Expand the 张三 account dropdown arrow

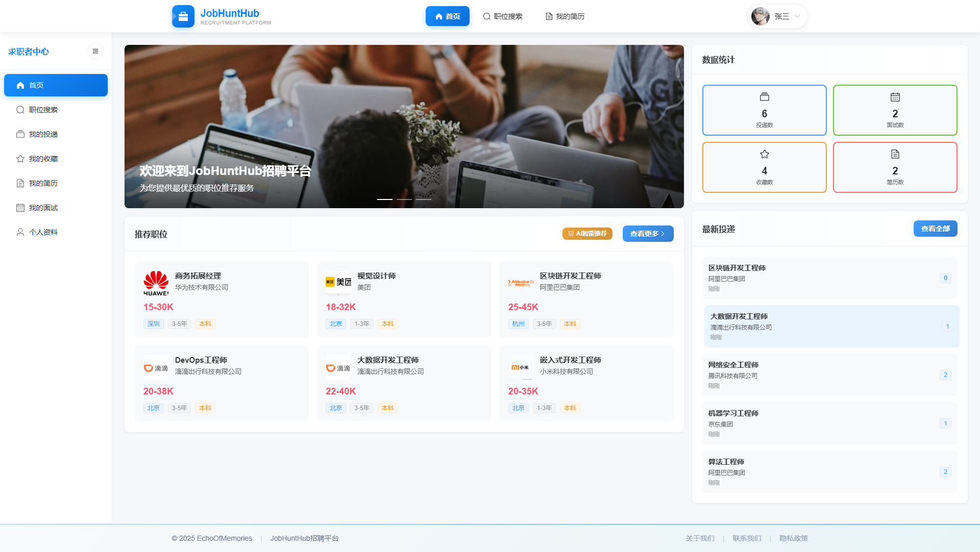[797, 16]
